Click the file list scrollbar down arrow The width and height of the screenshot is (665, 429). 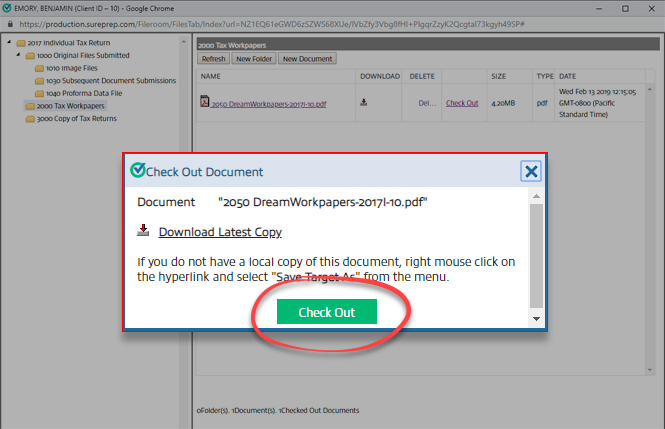650,370
